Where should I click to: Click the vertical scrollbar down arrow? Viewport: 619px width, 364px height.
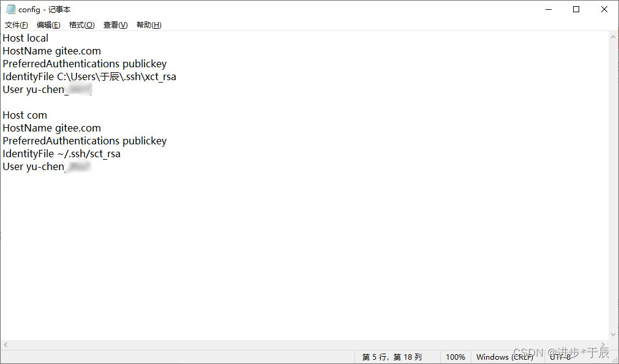(613, 335)
